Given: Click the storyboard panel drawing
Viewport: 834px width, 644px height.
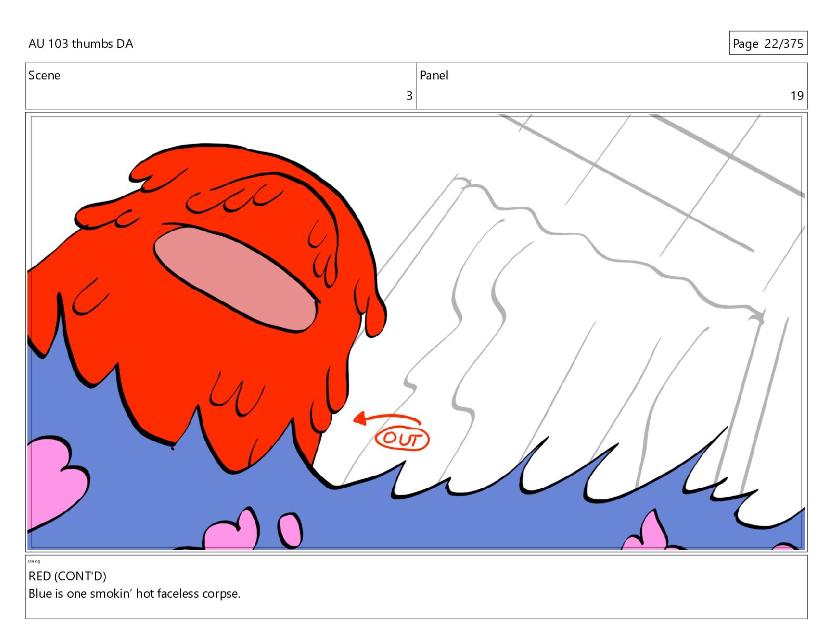Looking at the screenshot, I should click(416, 332).
